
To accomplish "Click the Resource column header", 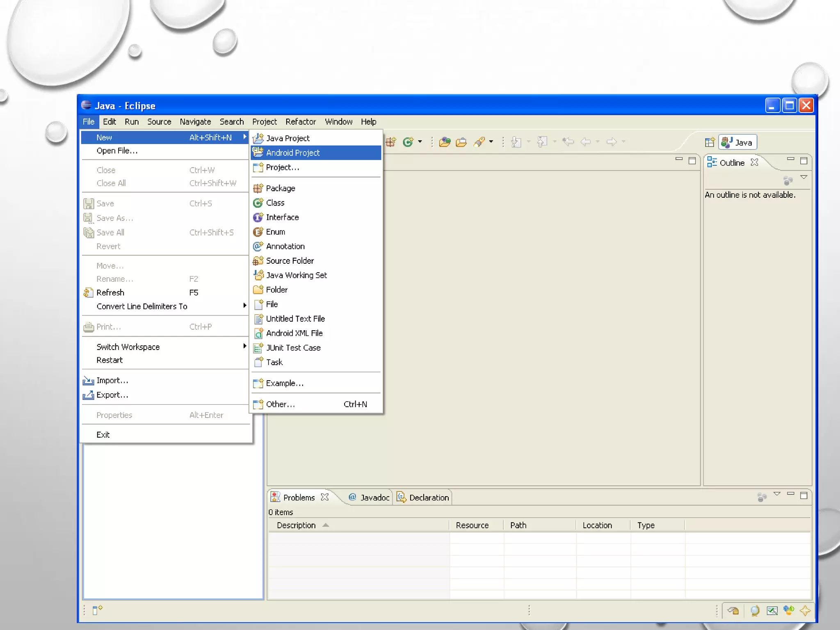I will [x=477, y=525].
